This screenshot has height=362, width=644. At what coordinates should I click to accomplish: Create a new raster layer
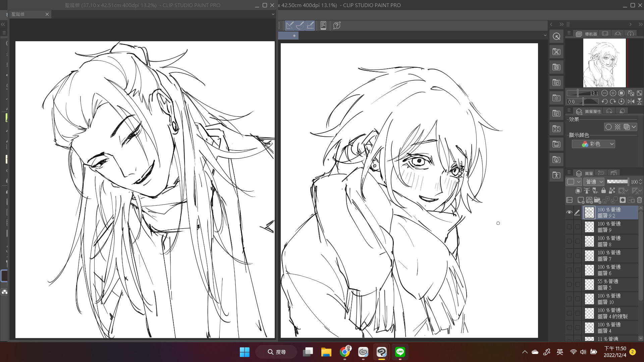click(581, 200)
